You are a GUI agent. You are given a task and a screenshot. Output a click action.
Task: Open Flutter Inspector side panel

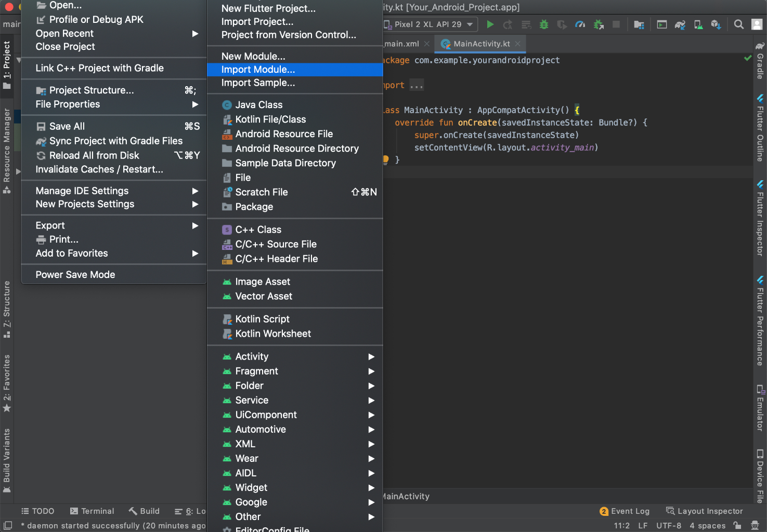coord(760,218)
